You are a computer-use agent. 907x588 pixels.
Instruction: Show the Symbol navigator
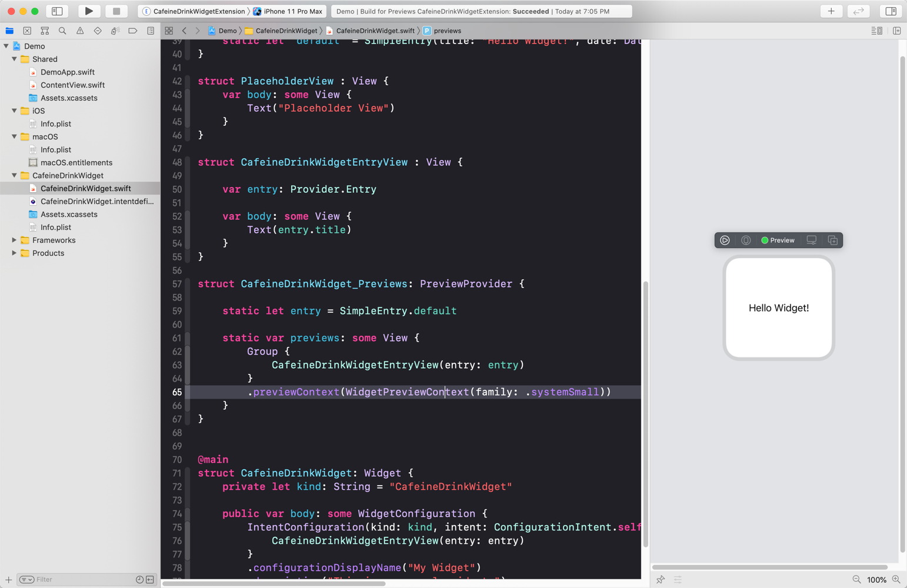point(45,31)
